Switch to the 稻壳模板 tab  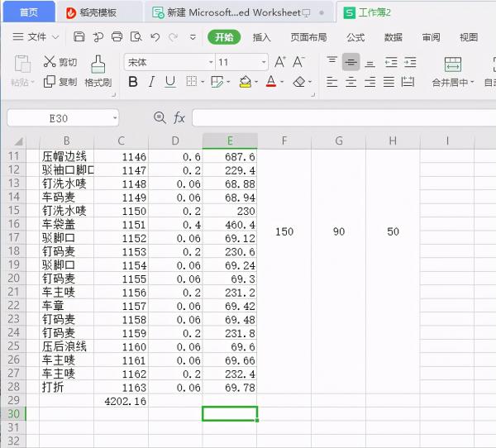pyautogui.click(x=98, y=12)
